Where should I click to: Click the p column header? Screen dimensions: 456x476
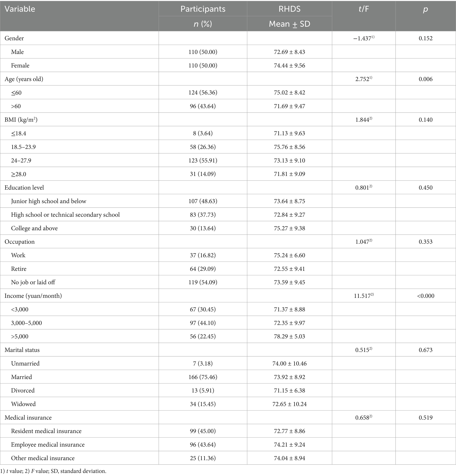pos(425,9)
